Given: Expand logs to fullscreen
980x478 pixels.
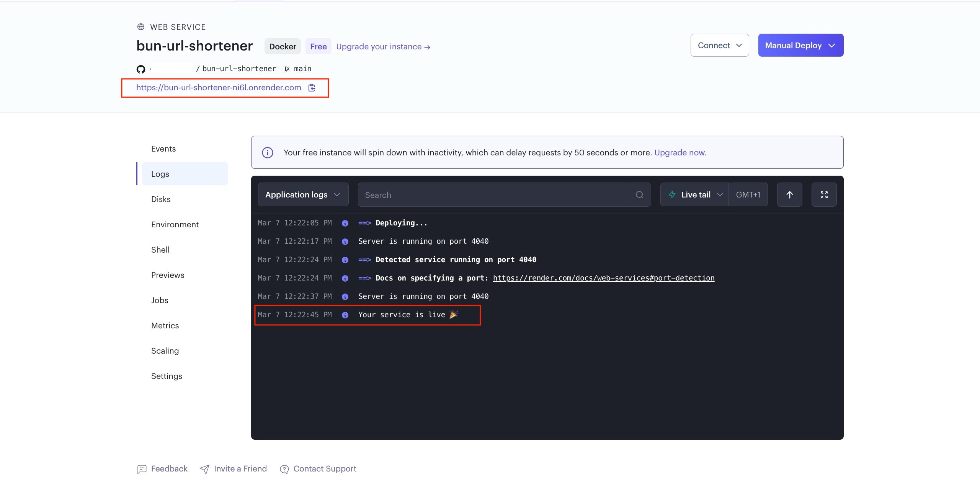Looking at the screenshot, I should [824, 195].
